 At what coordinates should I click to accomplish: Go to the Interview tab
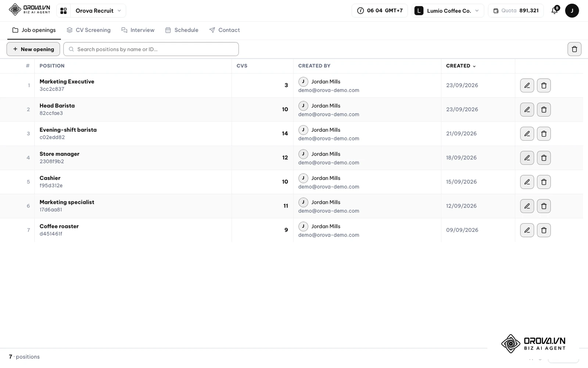tap(138, 30)
